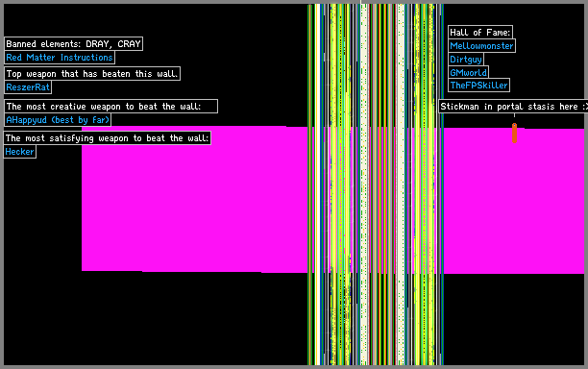Click the orange stickman in stasis
This screenshot has height=369, width=588.
(x=514, y=133)
